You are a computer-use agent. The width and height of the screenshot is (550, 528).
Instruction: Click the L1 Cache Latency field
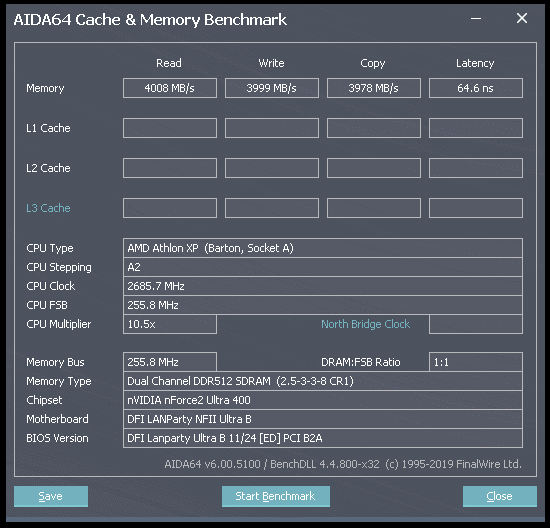[x=476, y=128]
